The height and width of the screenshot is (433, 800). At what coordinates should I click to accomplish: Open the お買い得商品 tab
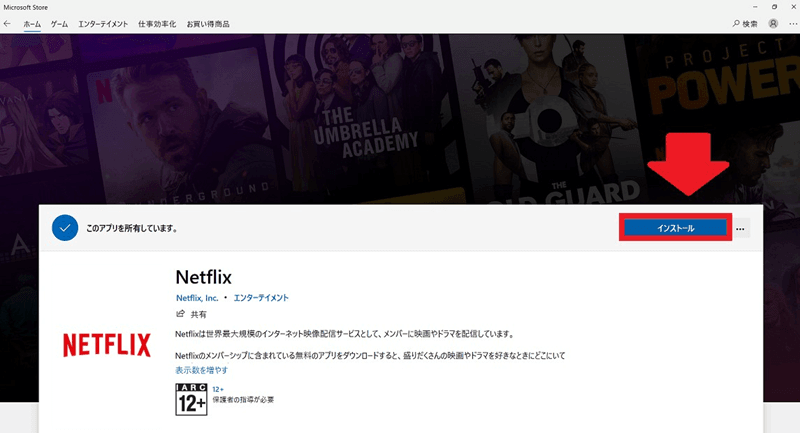pos(208,24)
